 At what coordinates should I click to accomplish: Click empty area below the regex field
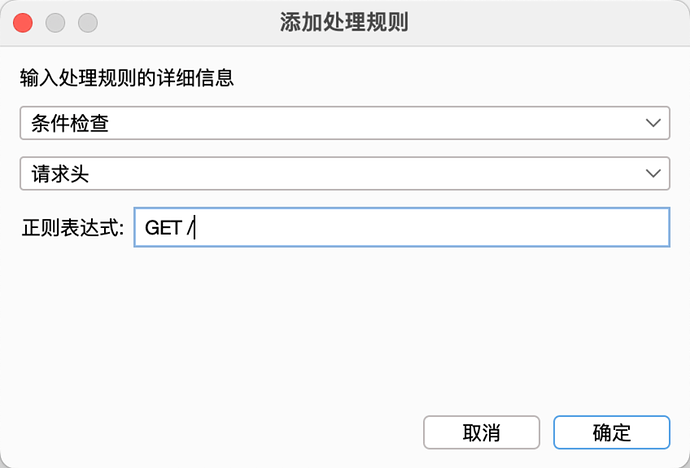click(344, 320)
